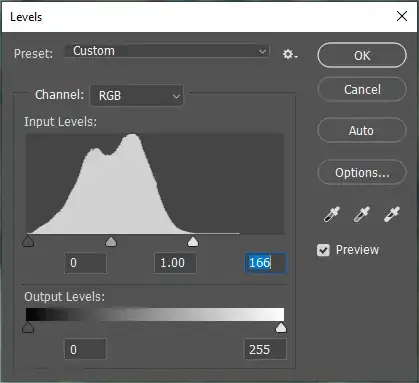The width and height of the screenshot is (419, 383).
Task: Select the gray point eyedropper
Action: [x=362, y=214]
